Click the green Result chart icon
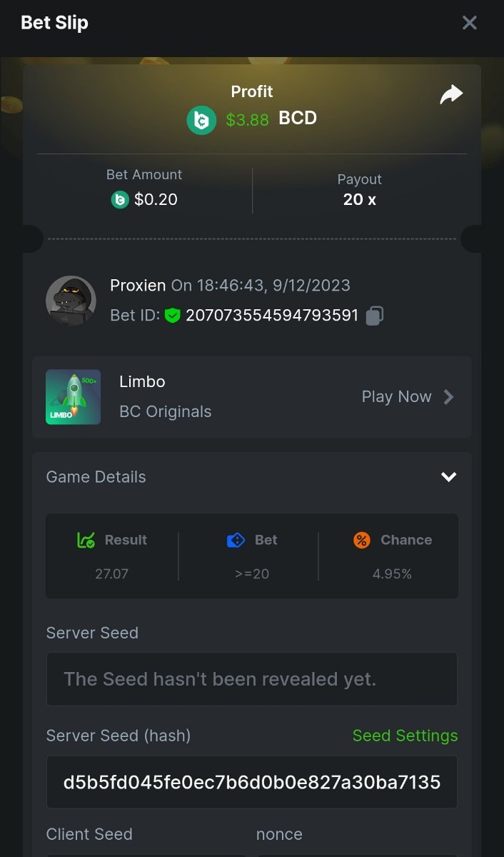Image resolution: width=504 pixels, height=857 pixels. [86, 540]
